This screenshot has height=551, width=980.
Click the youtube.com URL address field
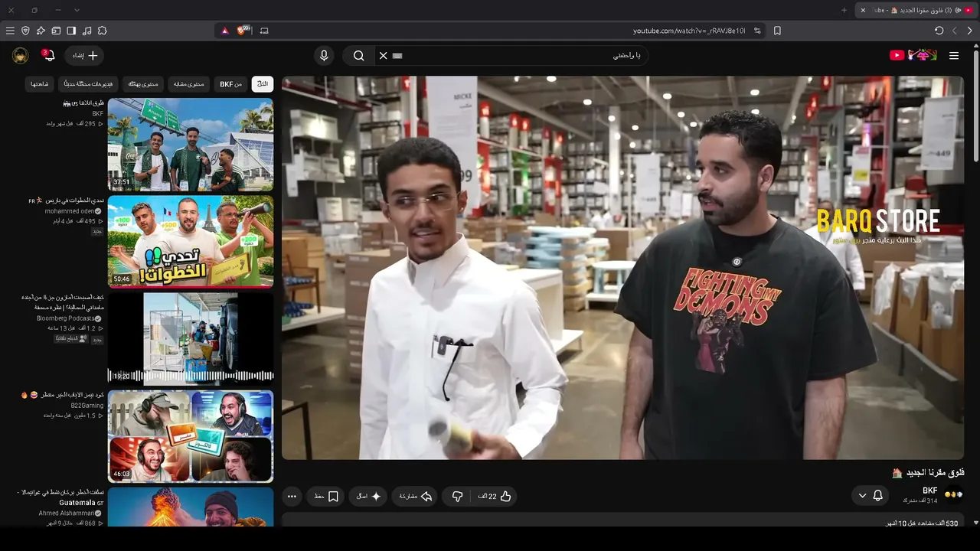tap(689, 31)
